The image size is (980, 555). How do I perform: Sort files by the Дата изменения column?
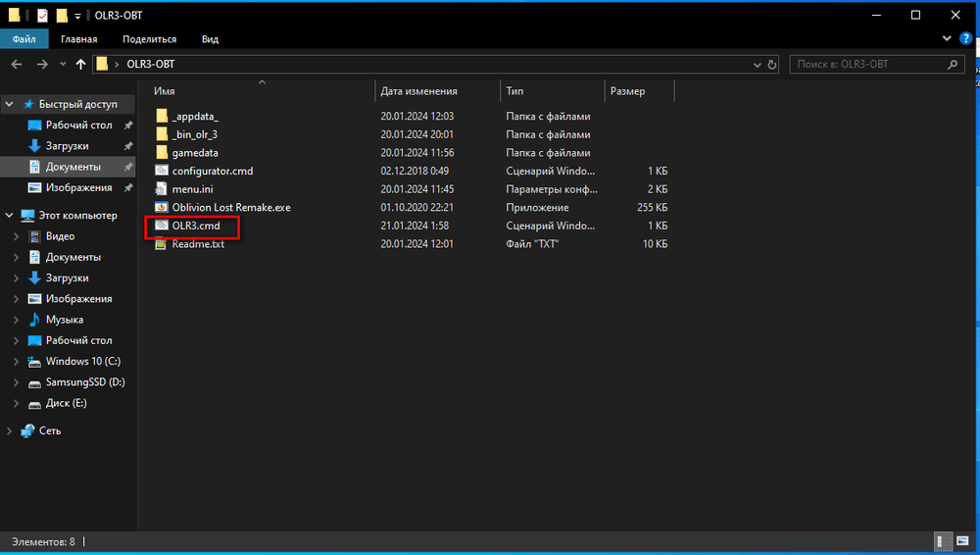coord(419,91)
